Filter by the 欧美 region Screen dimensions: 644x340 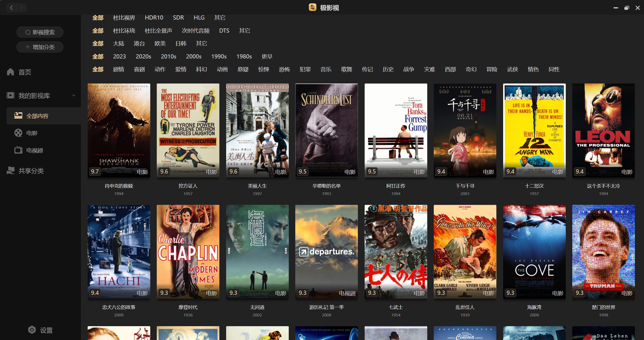click(160, 44)
